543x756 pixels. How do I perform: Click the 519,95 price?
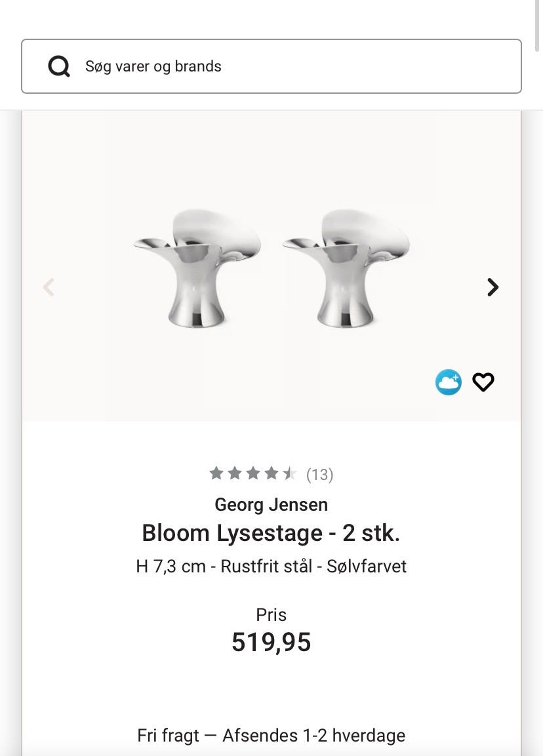tap(271, 643)
